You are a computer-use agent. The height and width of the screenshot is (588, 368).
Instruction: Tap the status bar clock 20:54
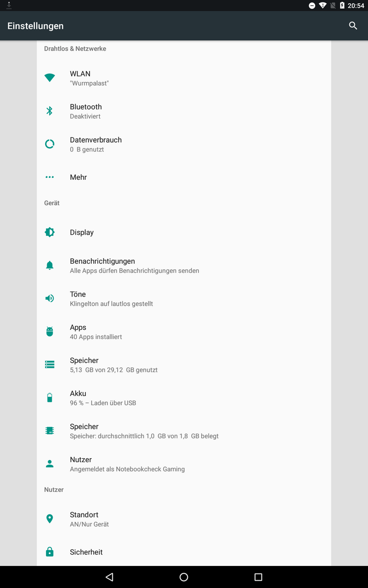(x=356, y=6)
